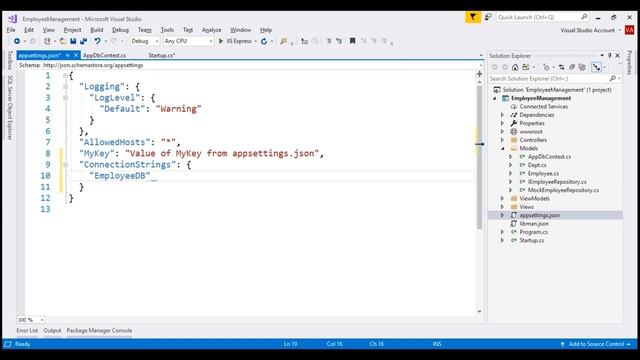Click the Visual Studio Account link
Screen dimensions: 640x360
pyautogui.click(x=587, y=30)
